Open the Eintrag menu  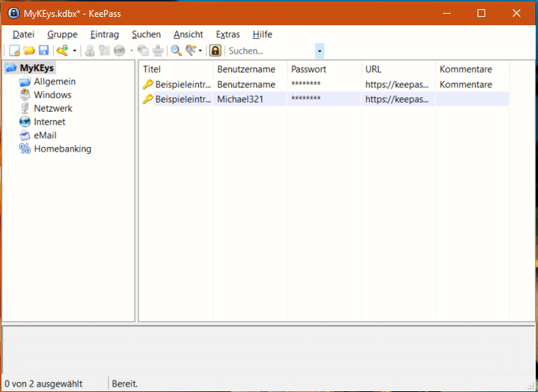click(x=104, y=34)
